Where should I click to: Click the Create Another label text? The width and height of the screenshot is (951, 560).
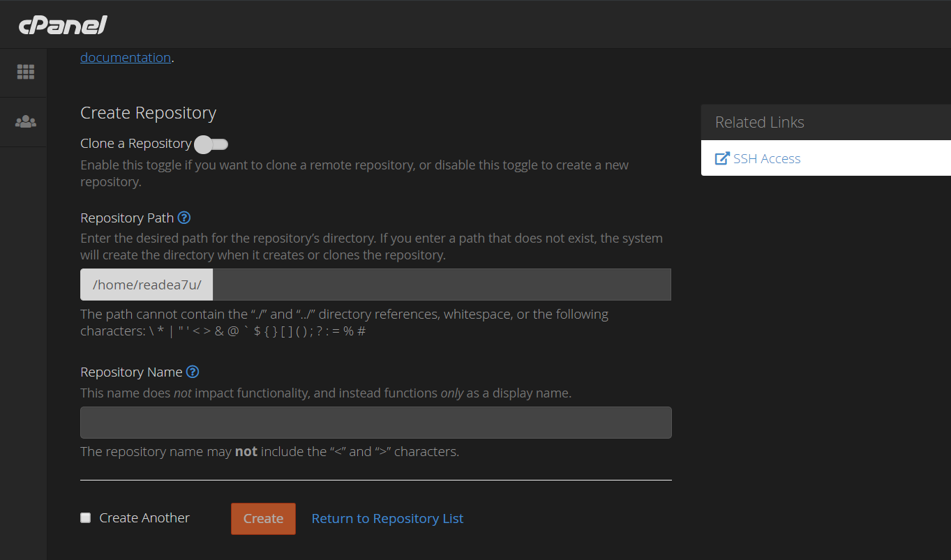144,517
